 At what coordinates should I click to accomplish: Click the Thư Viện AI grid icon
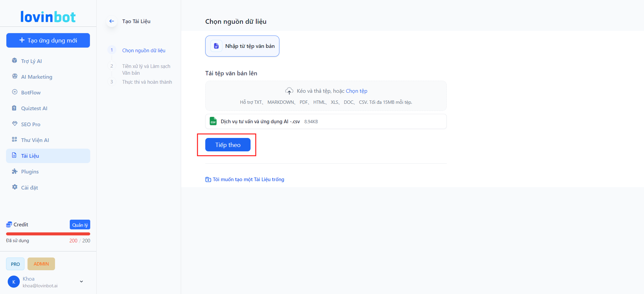(x=14, y=140)
